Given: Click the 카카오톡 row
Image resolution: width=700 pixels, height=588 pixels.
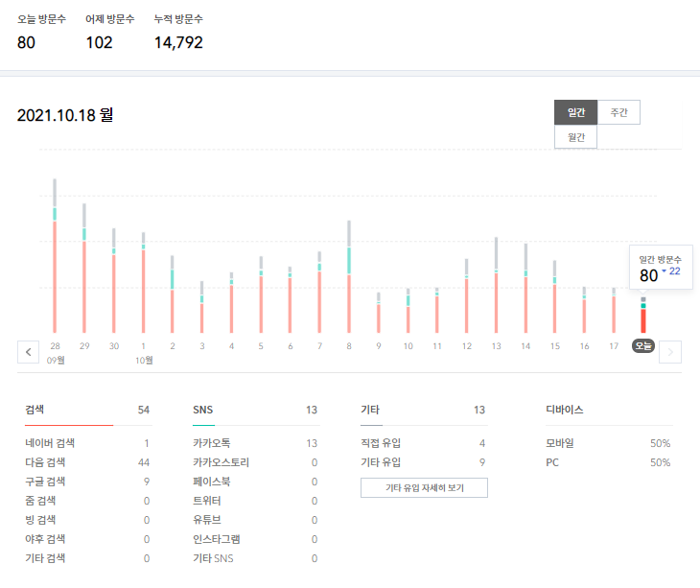Looking at the screenshot, I should point(256,443).
